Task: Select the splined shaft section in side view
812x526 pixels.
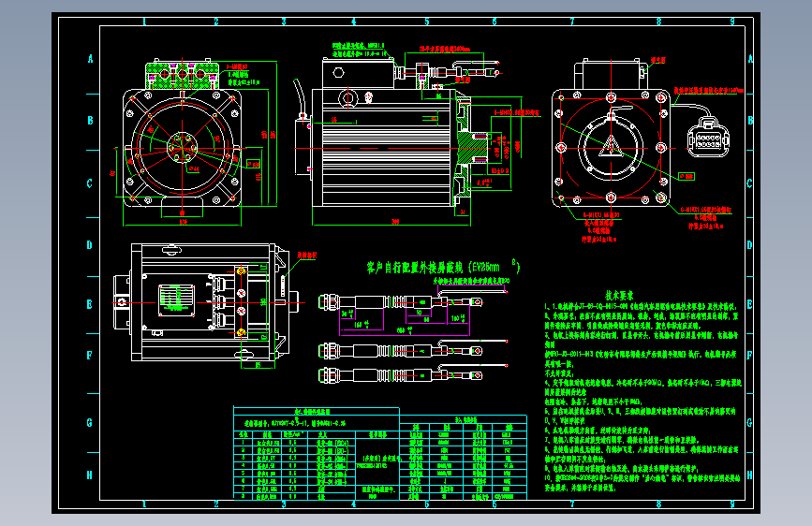Action: (x=474, y=148)
